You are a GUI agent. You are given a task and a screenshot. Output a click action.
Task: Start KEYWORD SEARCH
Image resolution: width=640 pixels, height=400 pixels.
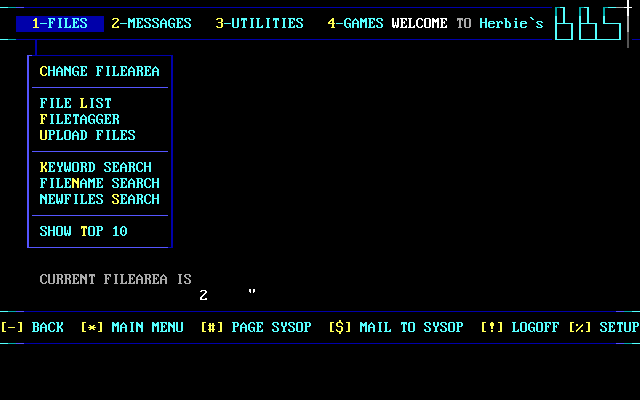[x=96, y=167]
